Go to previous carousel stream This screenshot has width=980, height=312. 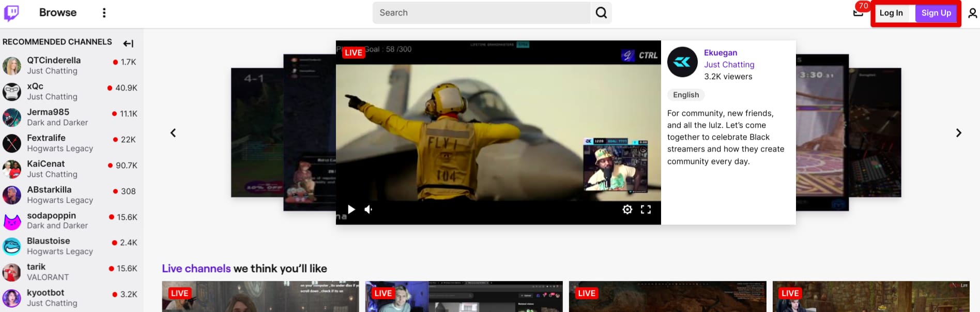pyautogui.click(x=173, y=133)
